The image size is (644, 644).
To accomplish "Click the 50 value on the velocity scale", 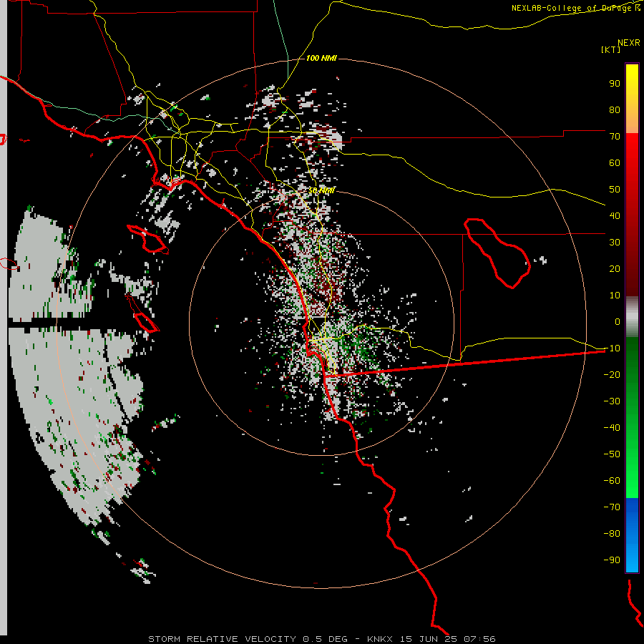I will [615, 190].
